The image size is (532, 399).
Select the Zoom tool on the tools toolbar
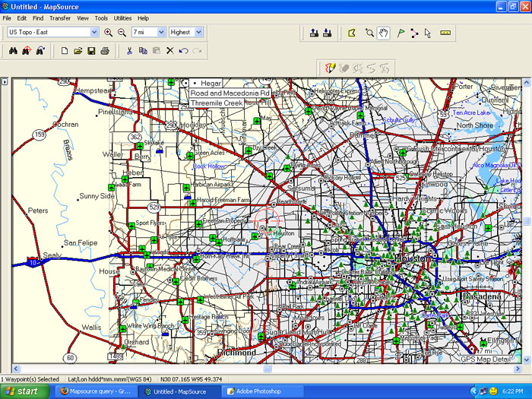click(369, 33)
